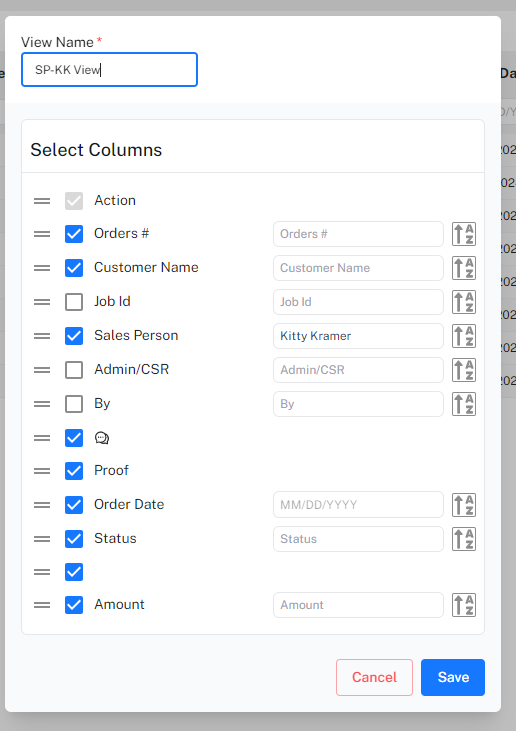Viewport: 516px width, 731px height.
Task: Click the Admin/CSR filter field
Action: pyautogui.click(x=358, y=370)
